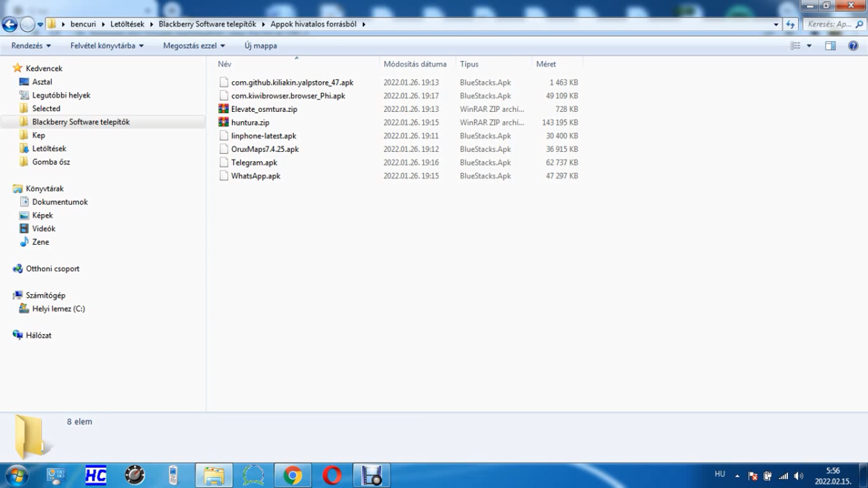Open the Felvétel könyvtárba menu
Viewport: 868px width, 488px height.
107,46
